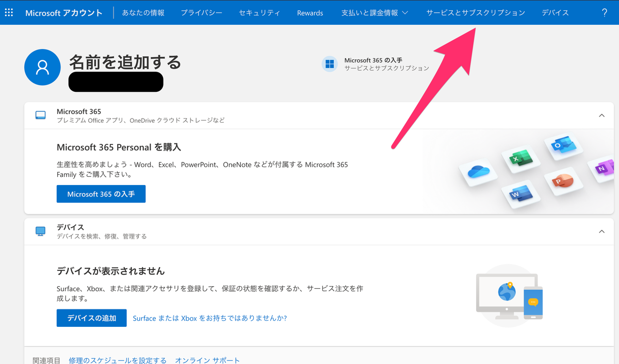Viewport: 619px width, 364px height.
Task: Click the Microsoft 365 card title
Action: 79,111
